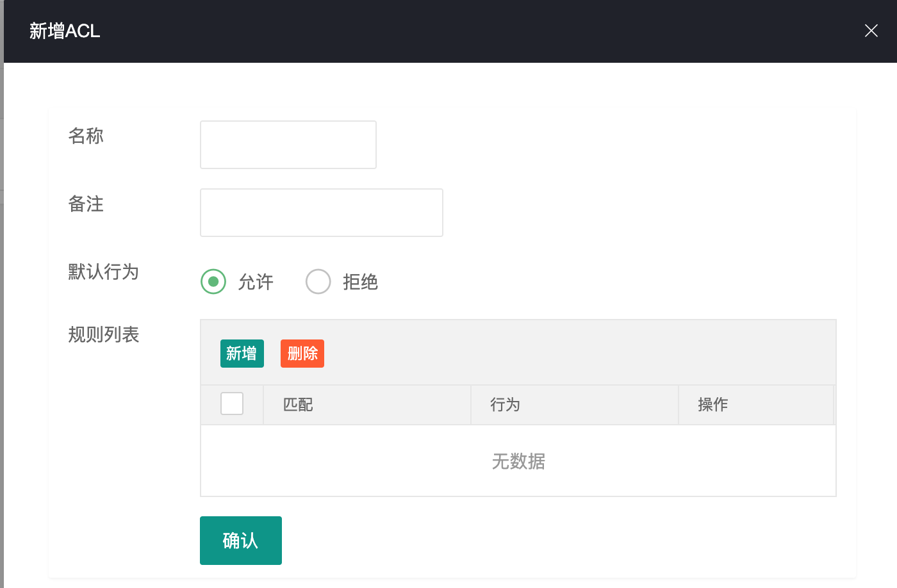Screen dimensions: 897x588
Task: Click the 新增ACL dialog title
Action: pyautogui.click(x=63, y=31)
